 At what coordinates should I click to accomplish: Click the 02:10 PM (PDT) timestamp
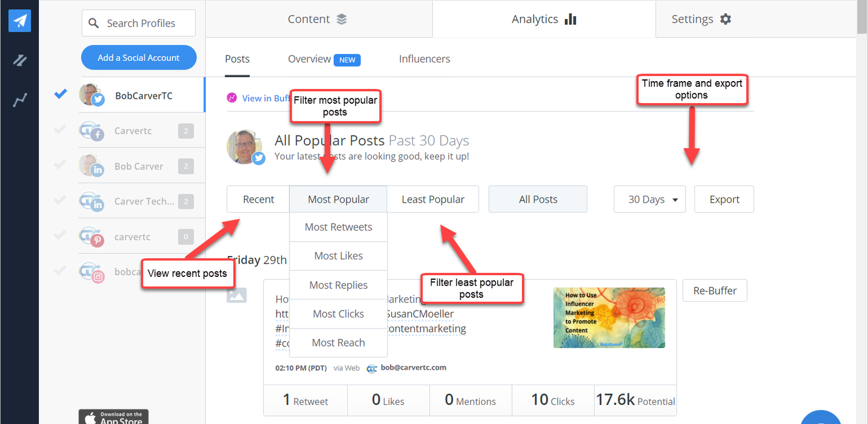click(x=301, y=368)
